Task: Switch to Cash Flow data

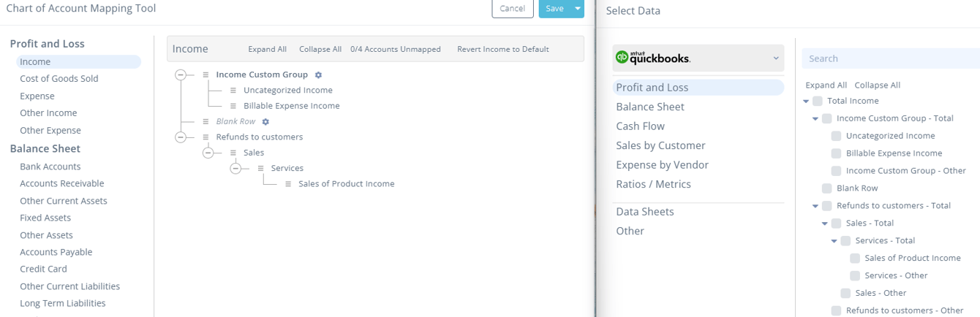Action: coord(640,126)
